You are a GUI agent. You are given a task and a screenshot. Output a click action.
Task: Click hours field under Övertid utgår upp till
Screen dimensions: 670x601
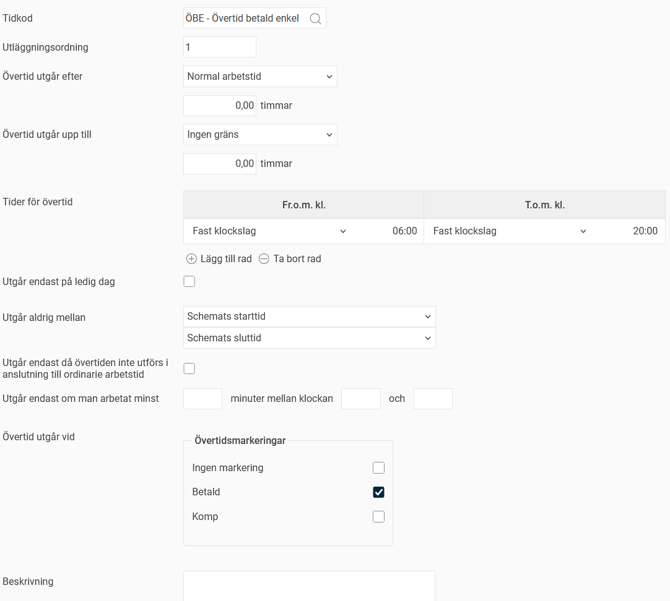220,164
